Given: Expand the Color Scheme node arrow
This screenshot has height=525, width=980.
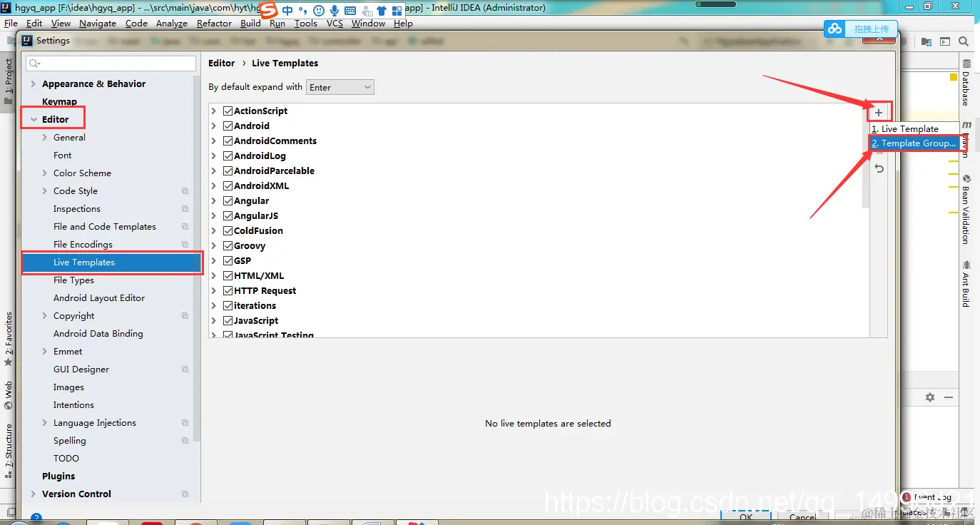Looking at the screenshot, I should click(x=45, y=173).
